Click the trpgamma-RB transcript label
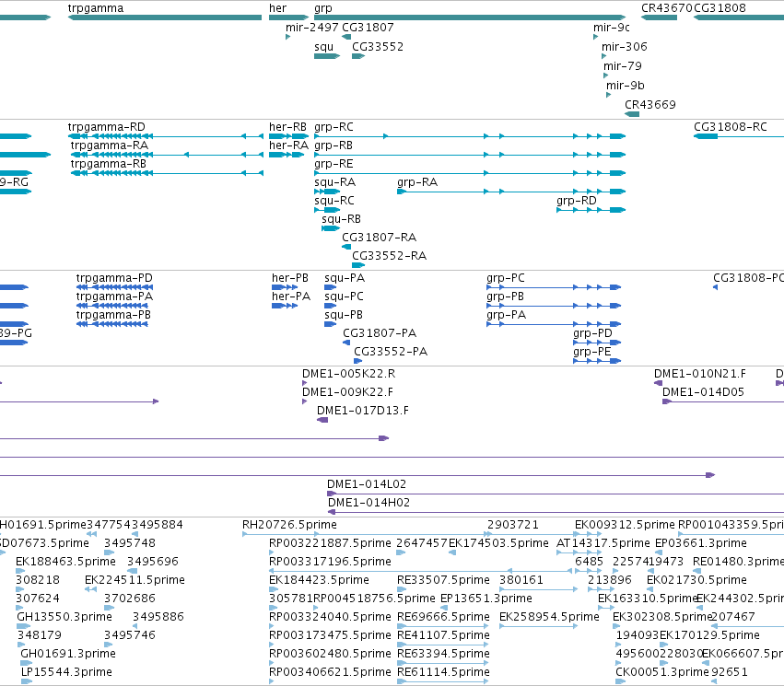Viewport: 784px width, 686px height. (x=108, y=164)
